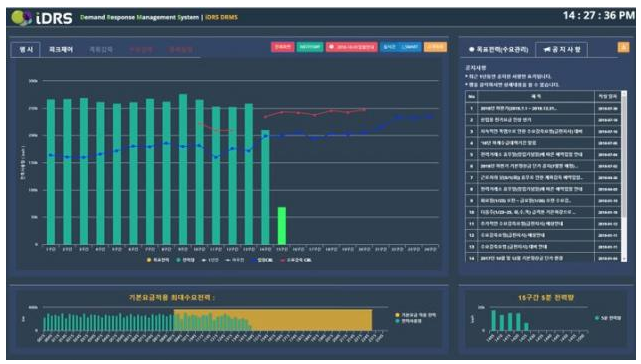Click the iDRS logo icon
This screenshot has height=364, width=641.
(x=22, y=18)
